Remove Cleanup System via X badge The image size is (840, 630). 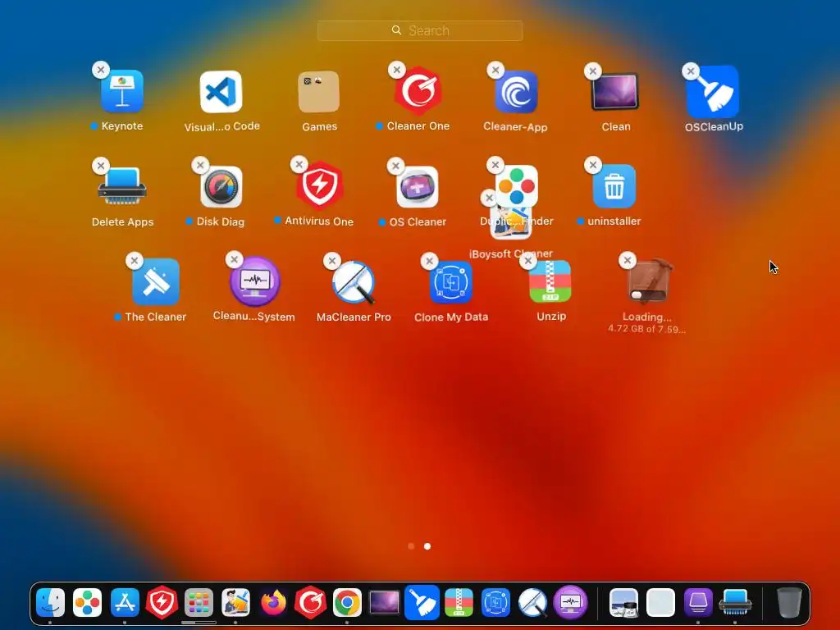click(234, 259)
